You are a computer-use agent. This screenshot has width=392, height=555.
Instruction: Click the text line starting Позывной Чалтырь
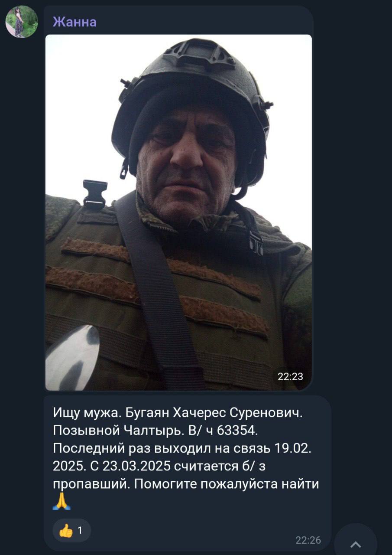[x=156, y=431]
